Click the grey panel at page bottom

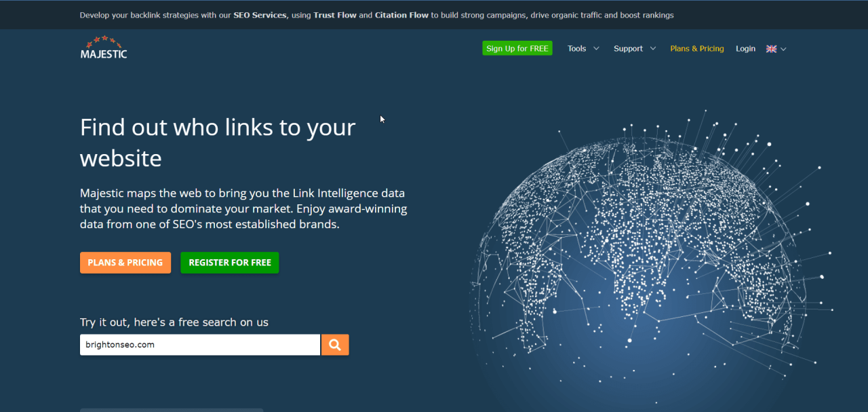point(172,410)
